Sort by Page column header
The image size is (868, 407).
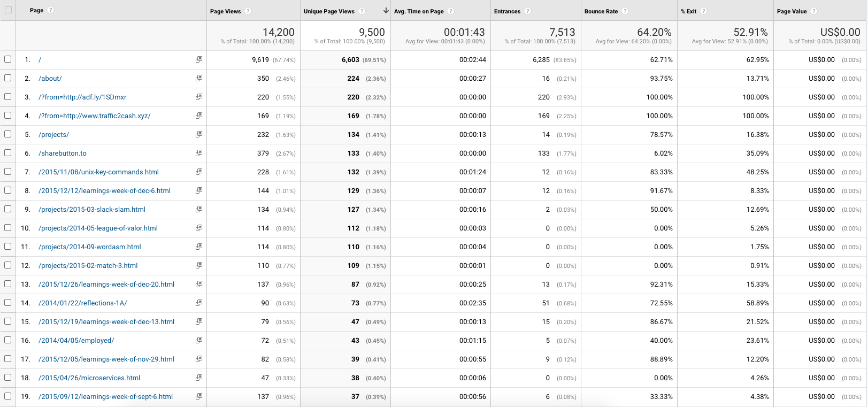(36, 10)
